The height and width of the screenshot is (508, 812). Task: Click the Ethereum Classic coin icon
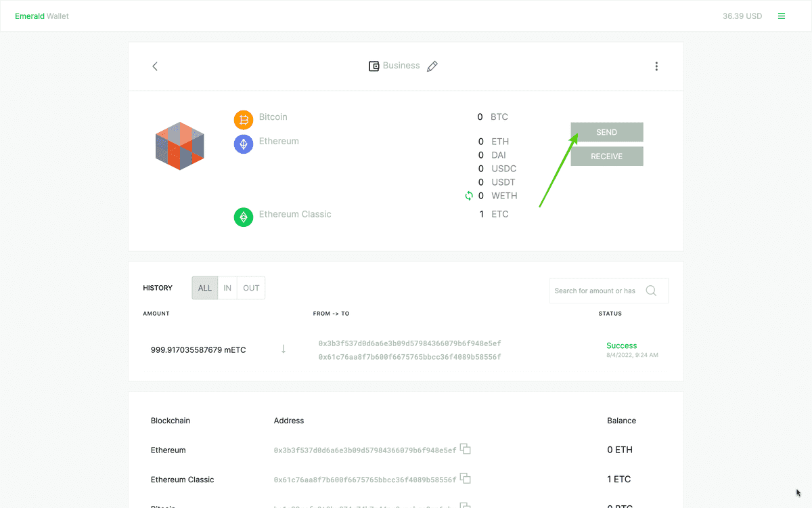pyautogui.click(x=244, y=217)
